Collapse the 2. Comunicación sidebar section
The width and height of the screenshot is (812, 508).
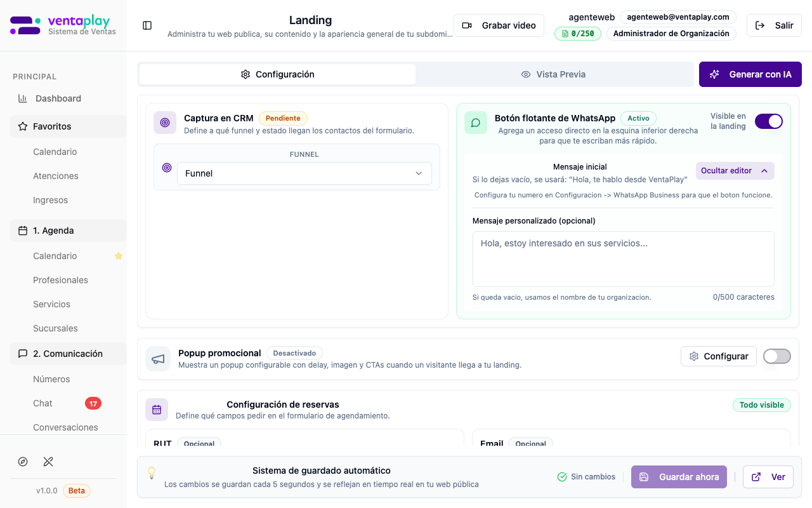click(69, 354)
